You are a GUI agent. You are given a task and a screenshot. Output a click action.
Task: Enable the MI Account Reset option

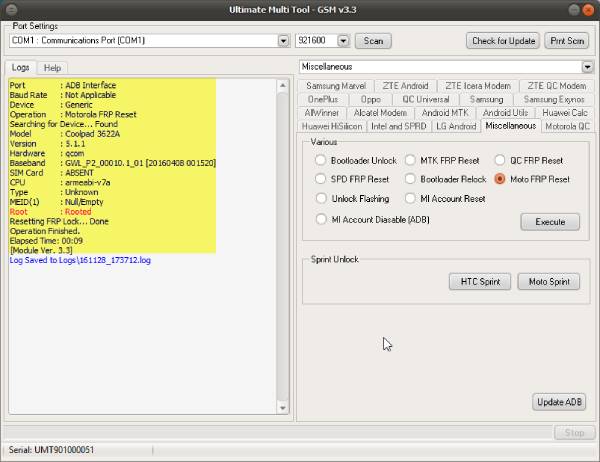[411, 198]
